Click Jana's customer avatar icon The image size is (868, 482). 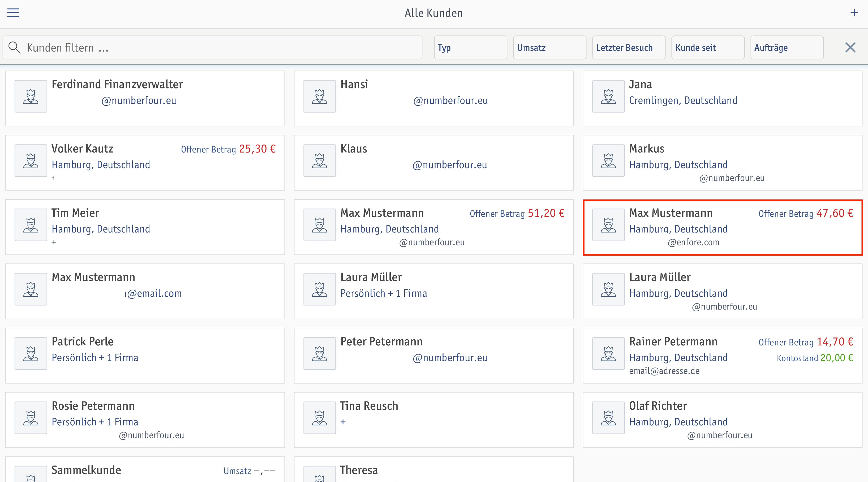(608, 96)
